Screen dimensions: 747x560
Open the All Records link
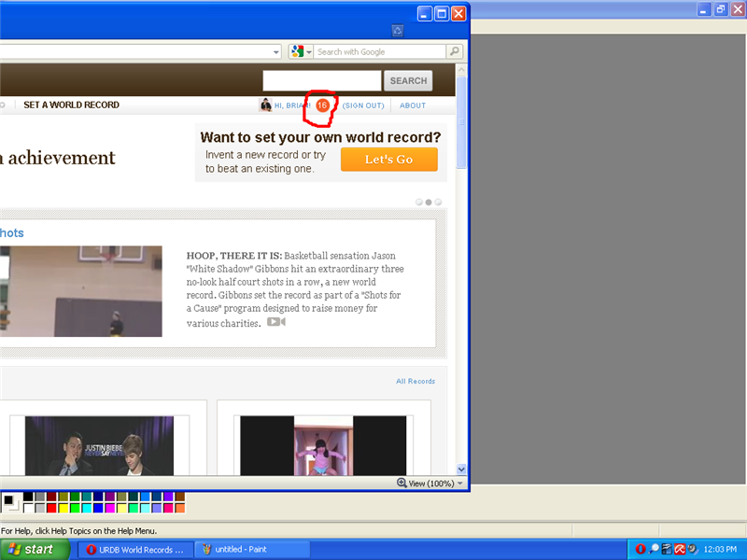[x=416, y=382]
